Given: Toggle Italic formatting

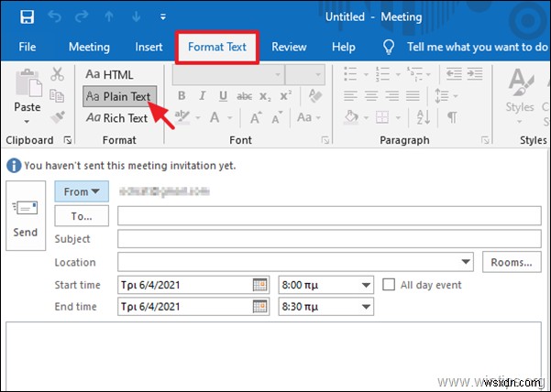Looking at the screenshot, I should click(202, 96).
